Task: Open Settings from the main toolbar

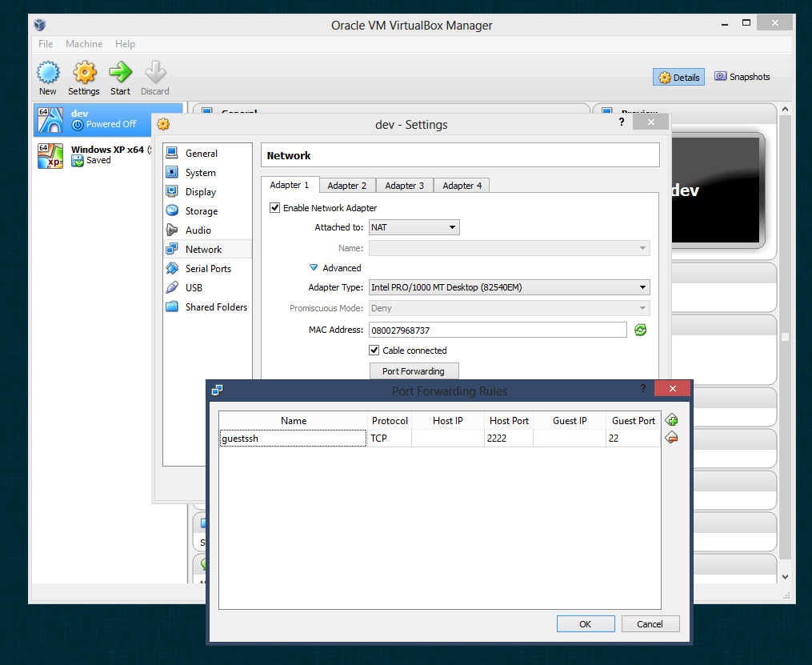Action: pyautogui.click(x=84, y=78)
